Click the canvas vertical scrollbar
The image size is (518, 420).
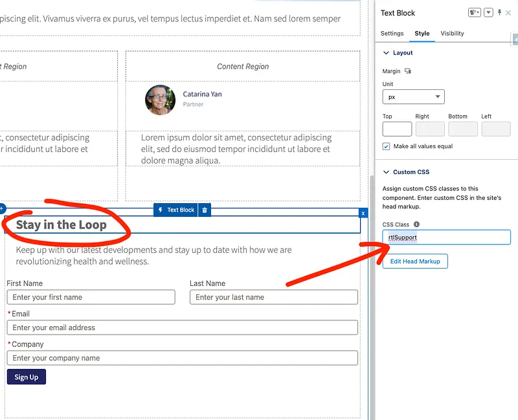coord(372,297)
